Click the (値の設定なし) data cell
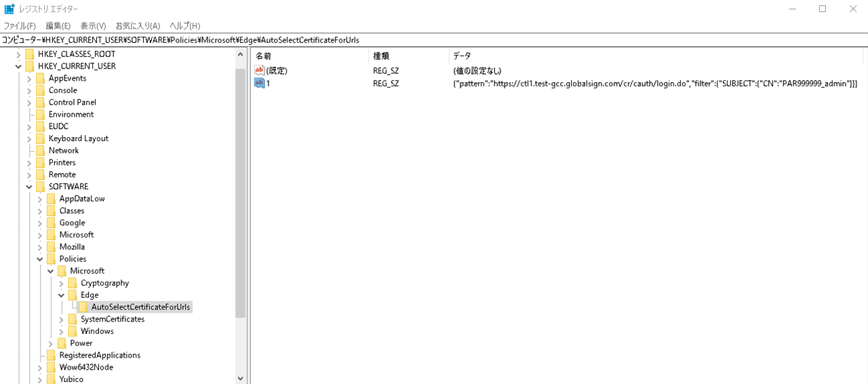 click(x=477, y=71)
